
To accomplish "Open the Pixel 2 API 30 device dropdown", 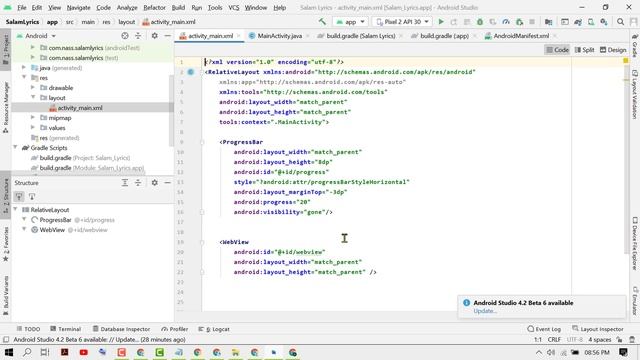I will 402,22.
